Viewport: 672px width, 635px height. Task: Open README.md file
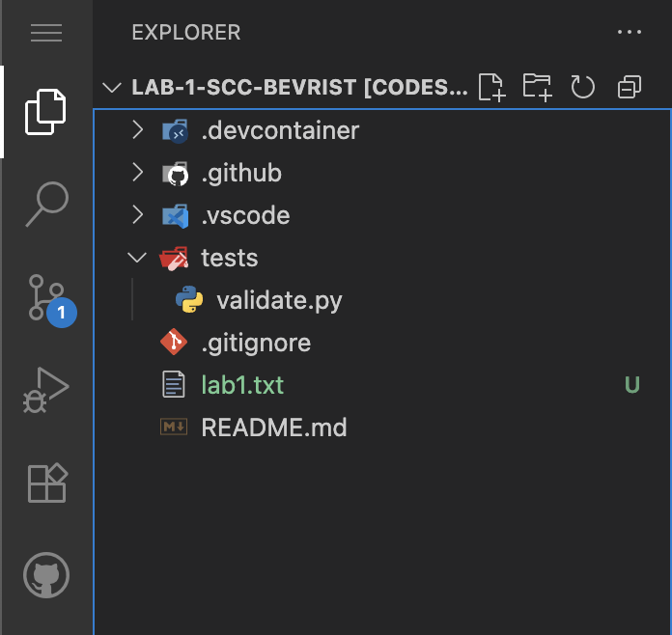(273, 428)
